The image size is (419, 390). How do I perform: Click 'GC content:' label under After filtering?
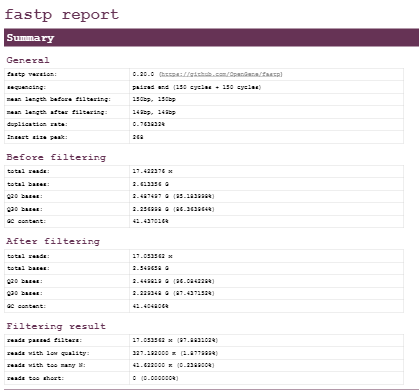[x=27, y=306]
